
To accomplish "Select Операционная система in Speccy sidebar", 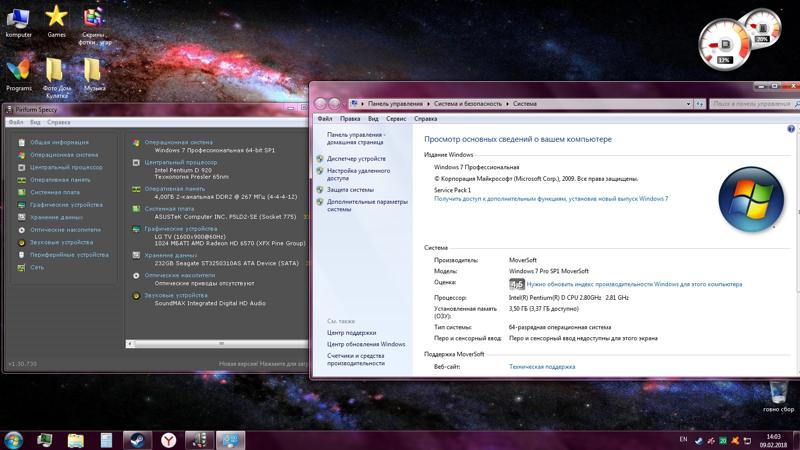I will tap(64, 155).
